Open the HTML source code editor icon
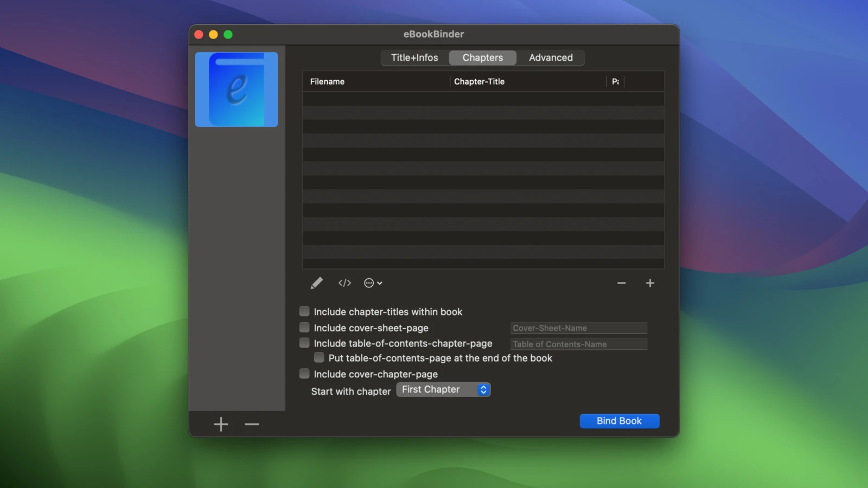 [x=344, y=283]
